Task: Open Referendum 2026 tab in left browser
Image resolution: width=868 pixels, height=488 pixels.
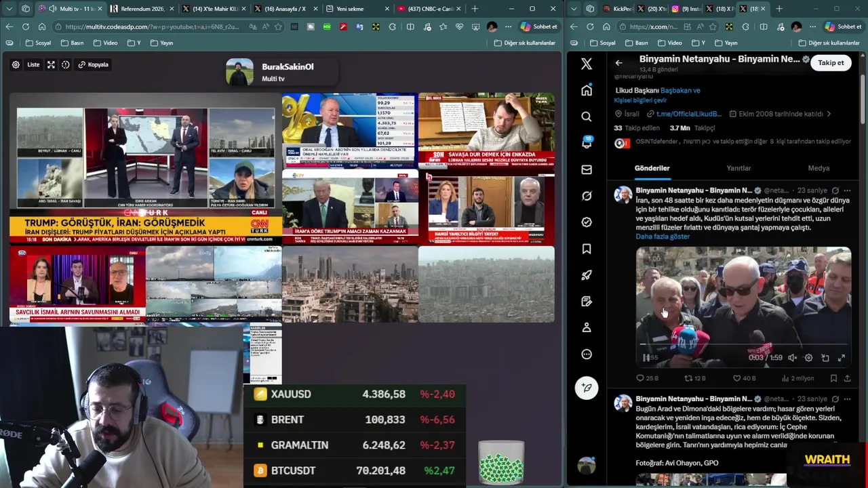Action: [x=141, y=9]
